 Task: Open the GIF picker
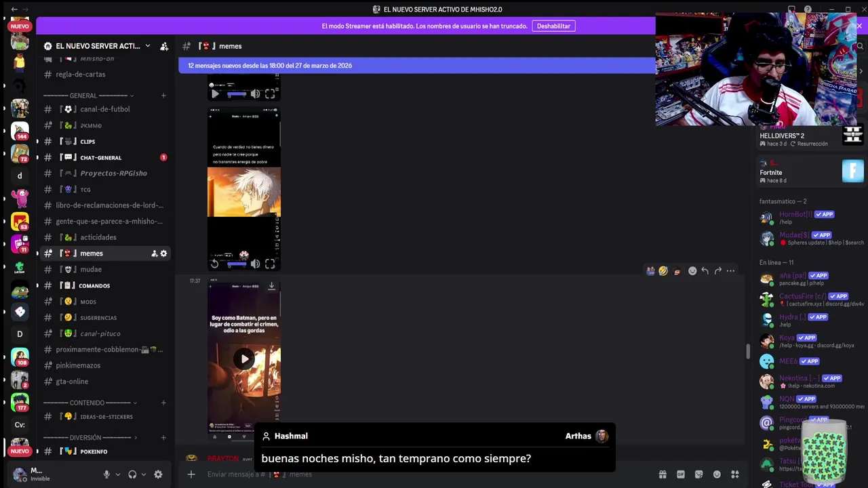(681, 474)
